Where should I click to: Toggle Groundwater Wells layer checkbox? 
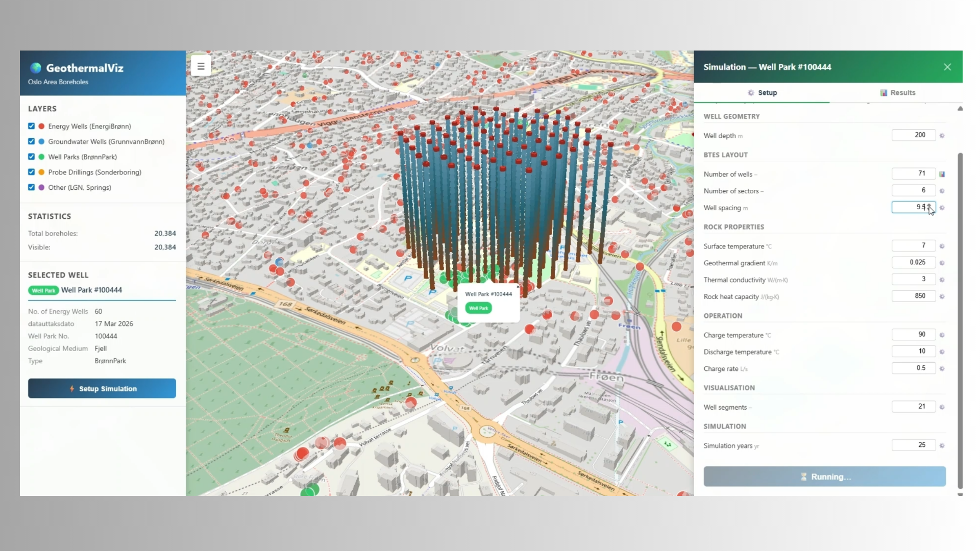pyautogui.click(x=32, y=141)
